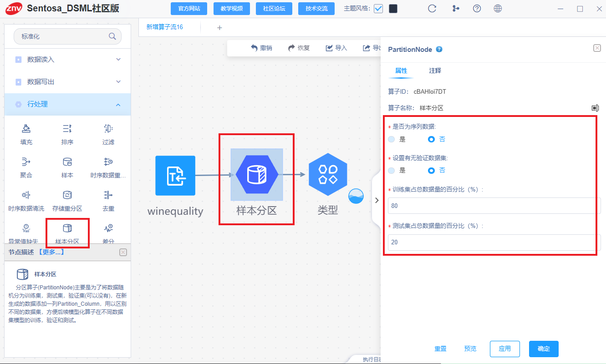Select the 填充 (fill) operator icon
Image resolution: width=606 pixels, height=364 pixels.
pyautogui.click(x=26, y=128)
